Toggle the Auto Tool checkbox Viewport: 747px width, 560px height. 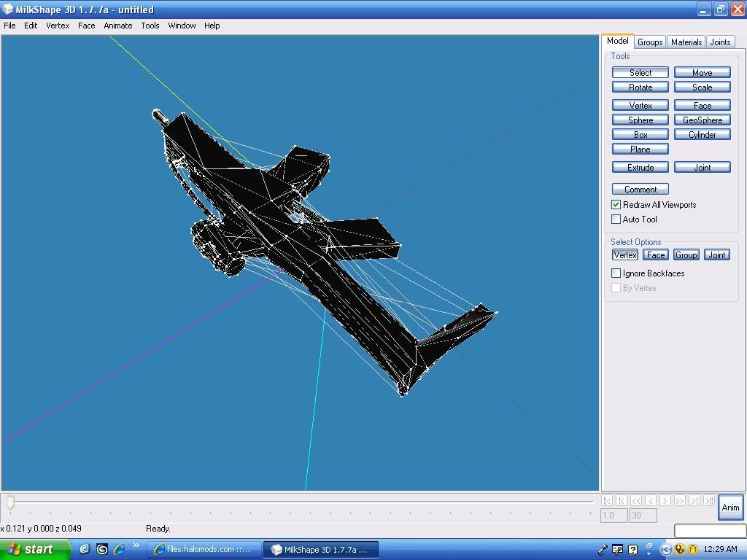coord(616,219)
